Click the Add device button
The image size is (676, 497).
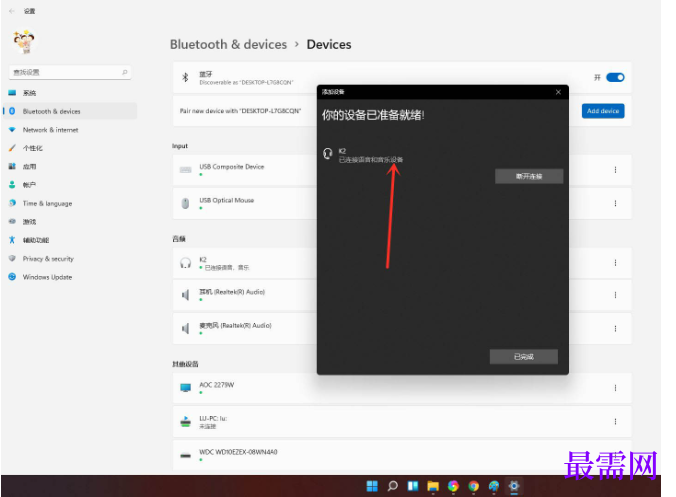pos(603,111)
